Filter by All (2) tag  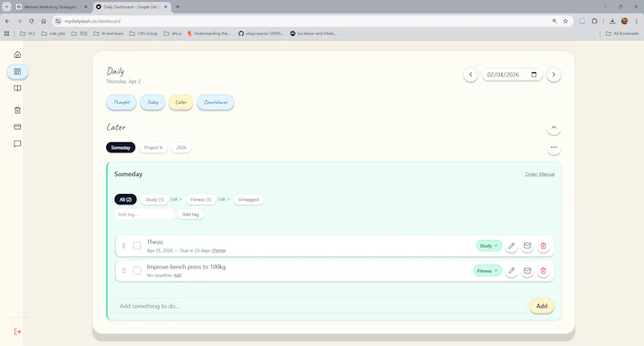(126, 200)
